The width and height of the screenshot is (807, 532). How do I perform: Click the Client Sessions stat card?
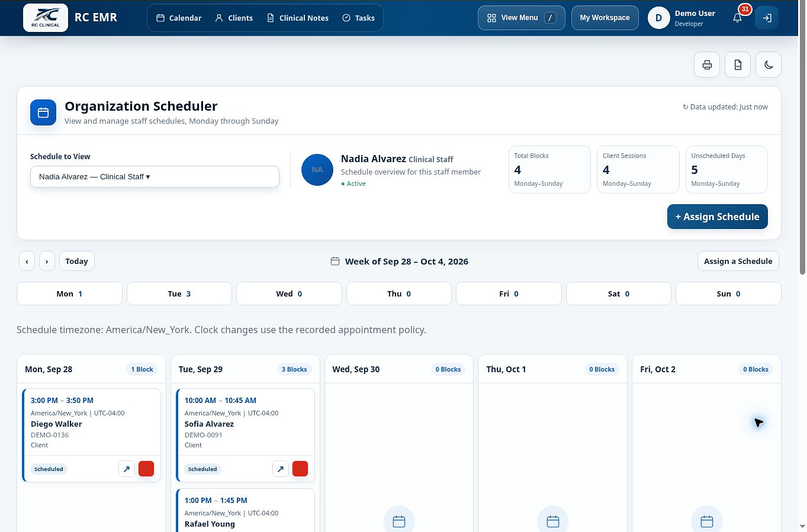coord(638,170)
